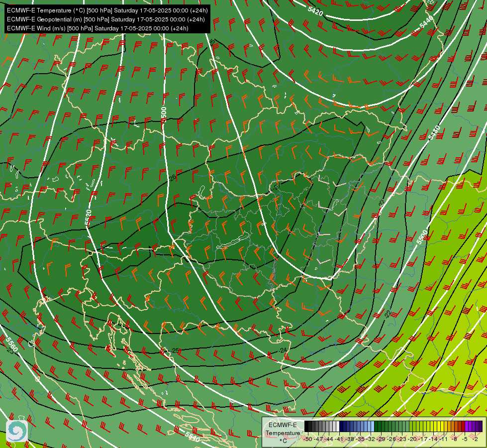Click the 5420 geopotential contour label
This screenshot has height=448, width=487.
coord(315,11)
